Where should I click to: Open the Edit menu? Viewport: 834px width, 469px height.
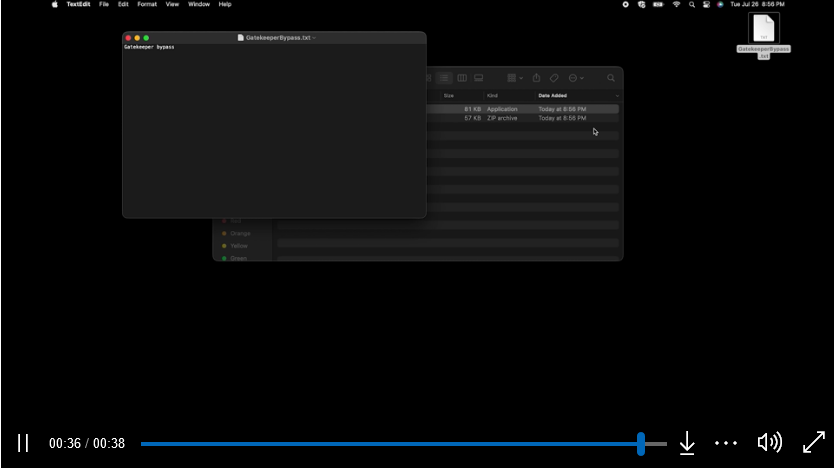[x=123, y=4]
